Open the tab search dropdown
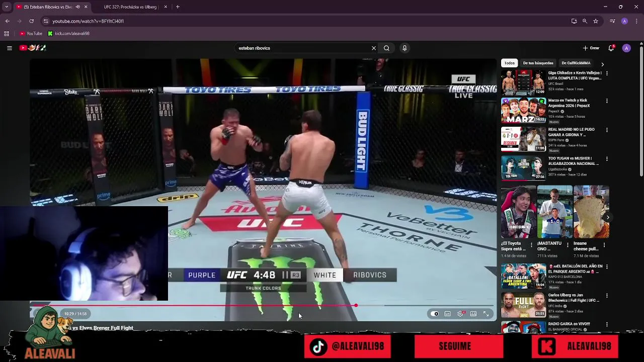The width and height of the screenshot is (644, 362). pyautogui.click(x=7, y=7)
